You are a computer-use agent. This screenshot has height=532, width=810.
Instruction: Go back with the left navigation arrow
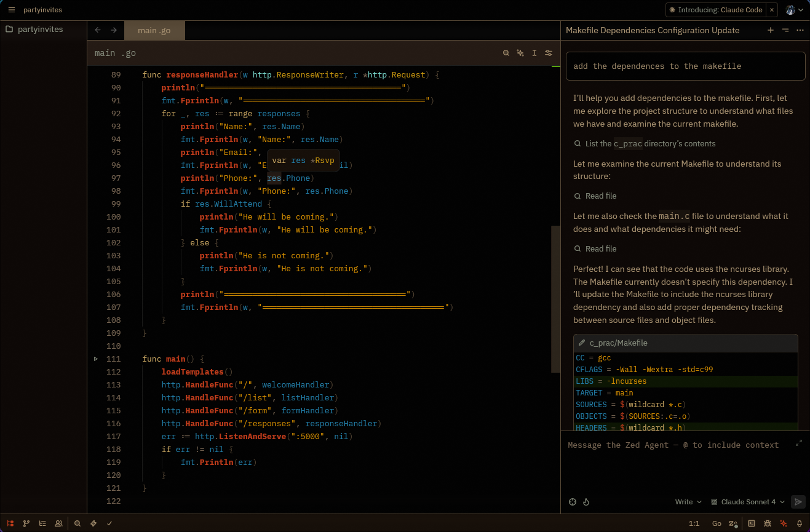(97, 30)
